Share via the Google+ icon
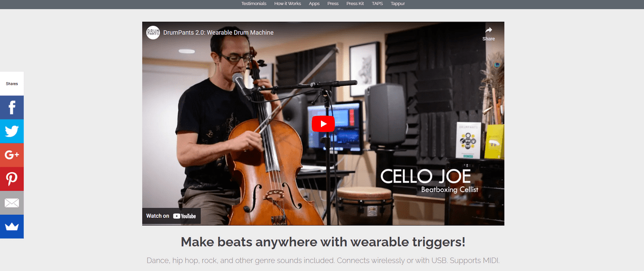644x271 pixels. 12,155
